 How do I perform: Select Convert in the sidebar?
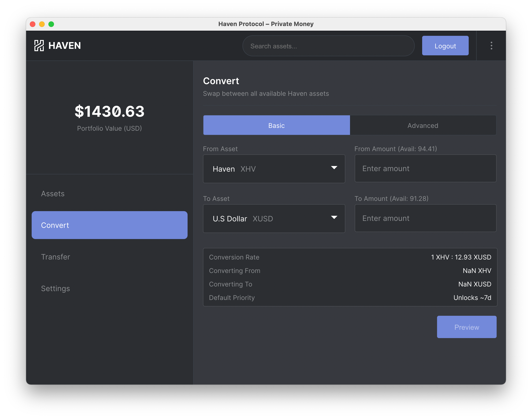pyautogui.click(x=109, y=225)
